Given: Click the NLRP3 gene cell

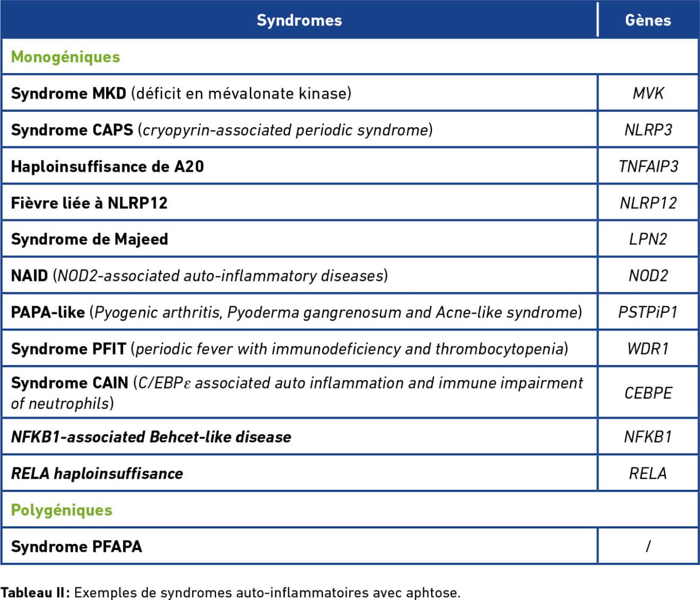Looking at the screenshot, I should (647, 130).
